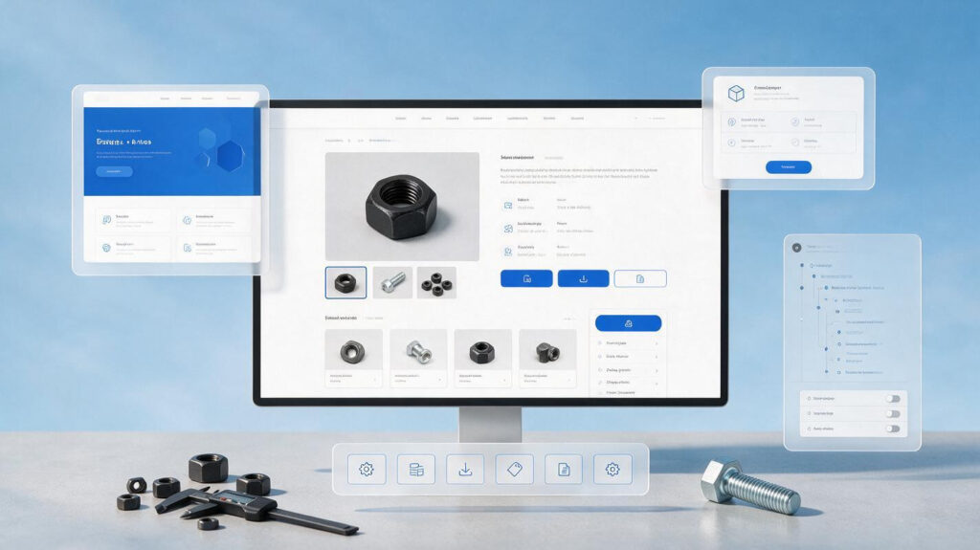
Task: Select the silver bolt thumbnail under the main image
Action: (392, 282)
